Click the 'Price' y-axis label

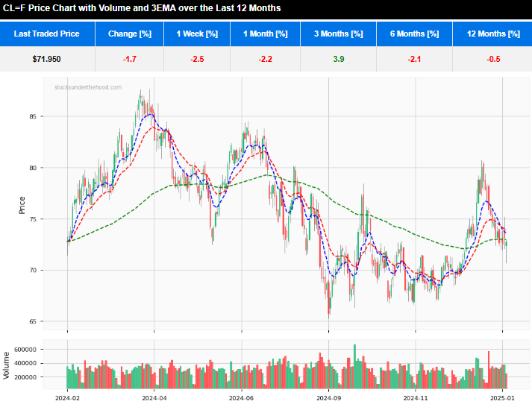coord(22,205)
